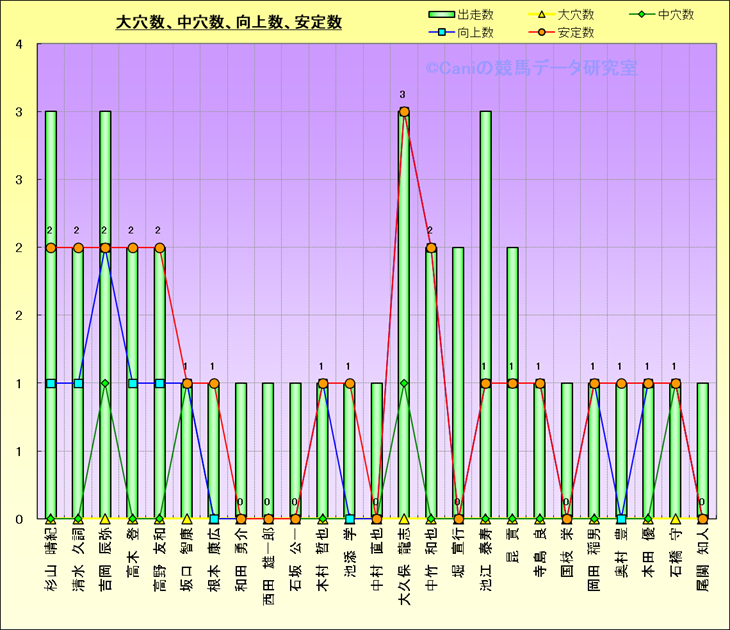730x630 pixels.
Task: Click the data label 3 above 大久保 龍志
Action: [403, 96]
